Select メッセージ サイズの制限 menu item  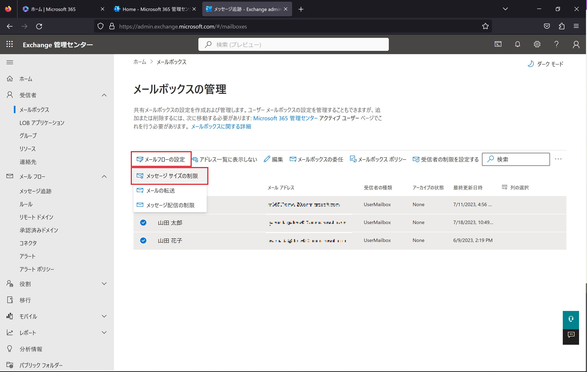coord(170,176)
